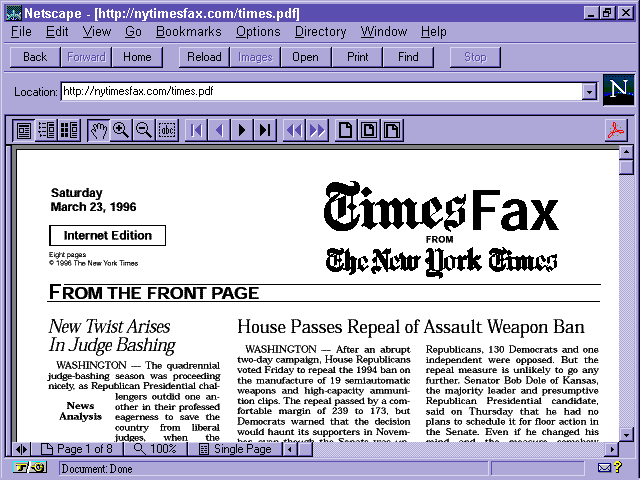Go forward to next view
This screenshot has height=480, width=640.
(x=317, y=131)
